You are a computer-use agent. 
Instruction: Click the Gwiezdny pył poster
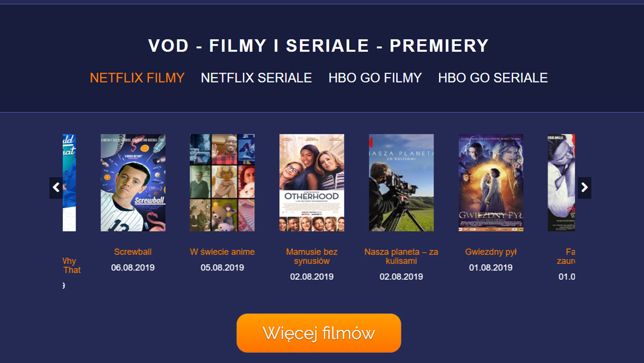(x=491, y=183)
